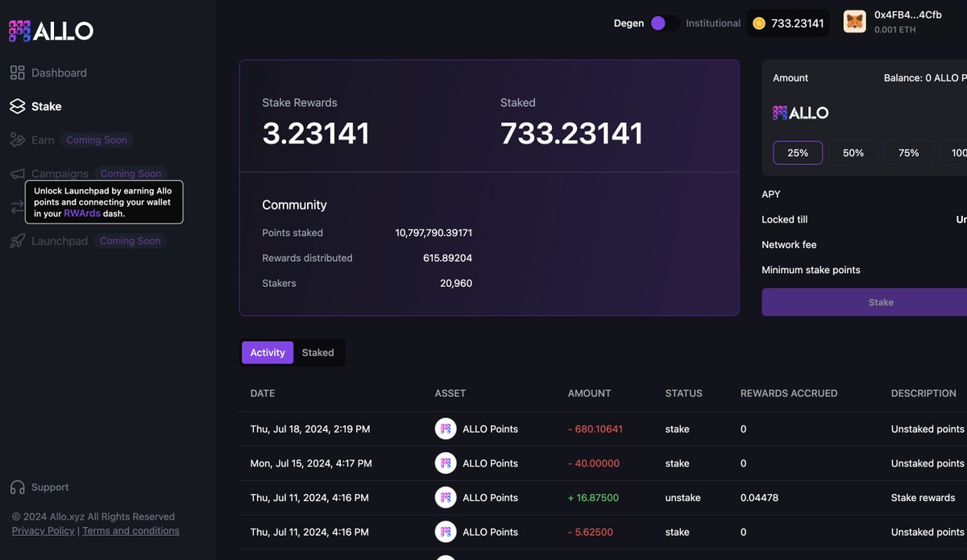
Task: Click the RWArds link in tooltip
Action: pyautogui.click(x=82, y=214)
